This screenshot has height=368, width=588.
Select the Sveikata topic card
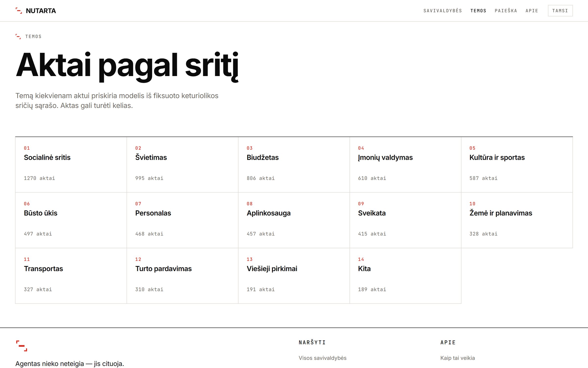point(405,220)
